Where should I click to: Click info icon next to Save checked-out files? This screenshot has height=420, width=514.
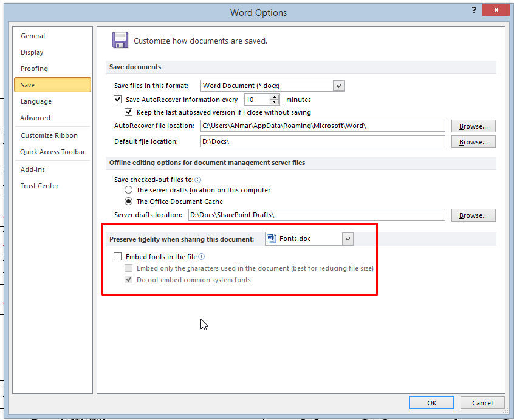coord(198,180)
